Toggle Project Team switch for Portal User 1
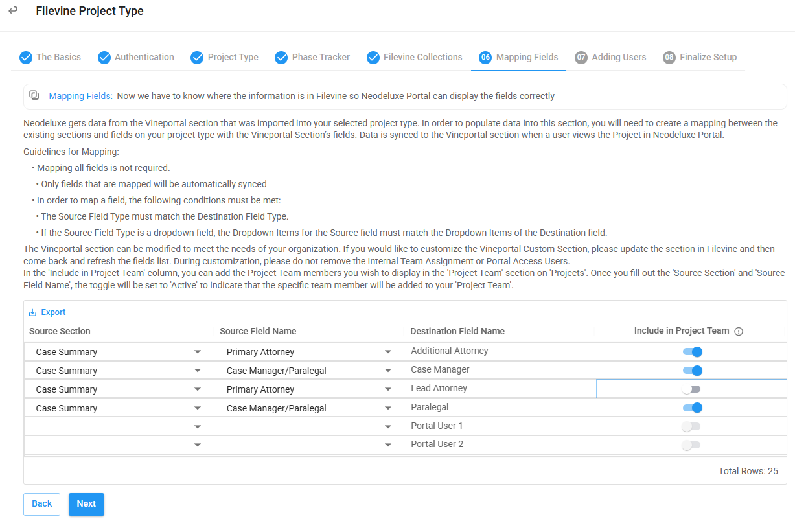795x532 pixels. click(691, 426)
